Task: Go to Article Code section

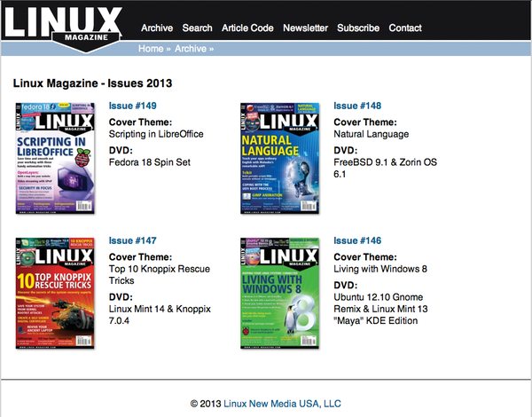Action: (x=247, y=28)
